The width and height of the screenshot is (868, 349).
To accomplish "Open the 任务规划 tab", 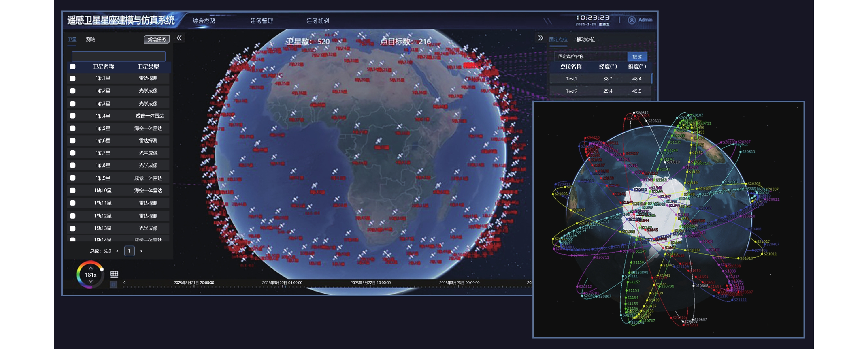I will click(x=318, y=21).
